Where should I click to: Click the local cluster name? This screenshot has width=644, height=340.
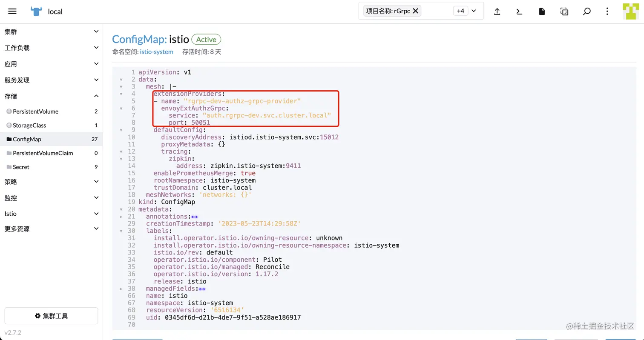point(55,11)
